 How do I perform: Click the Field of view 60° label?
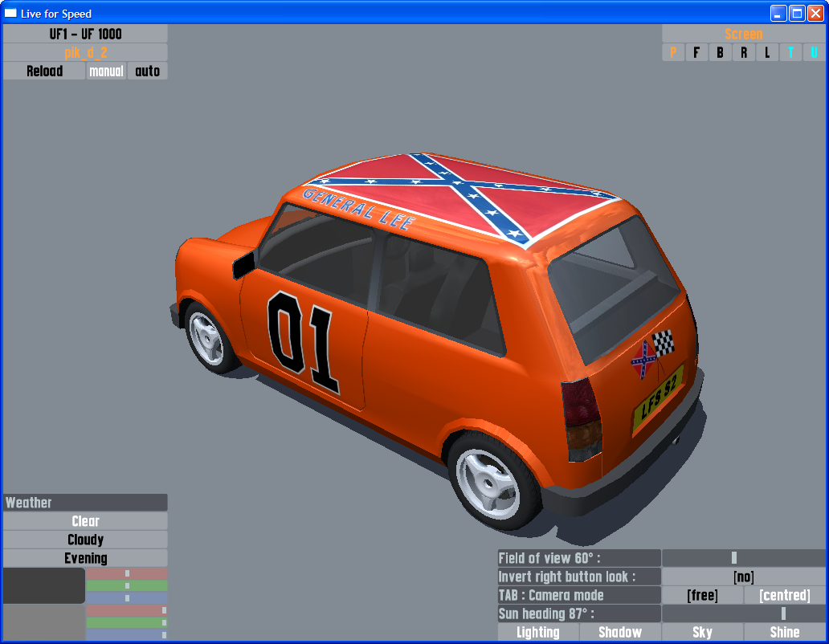click(579, 558)
